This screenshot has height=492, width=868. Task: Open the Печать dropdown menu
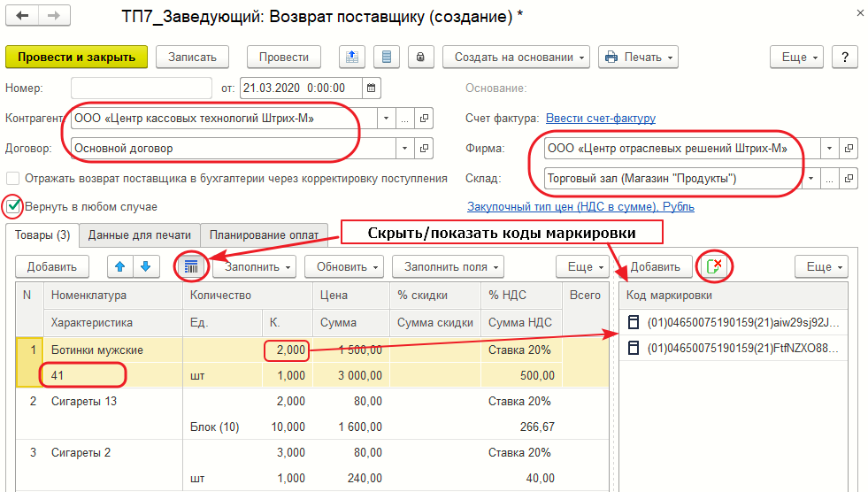coord(638,57)
